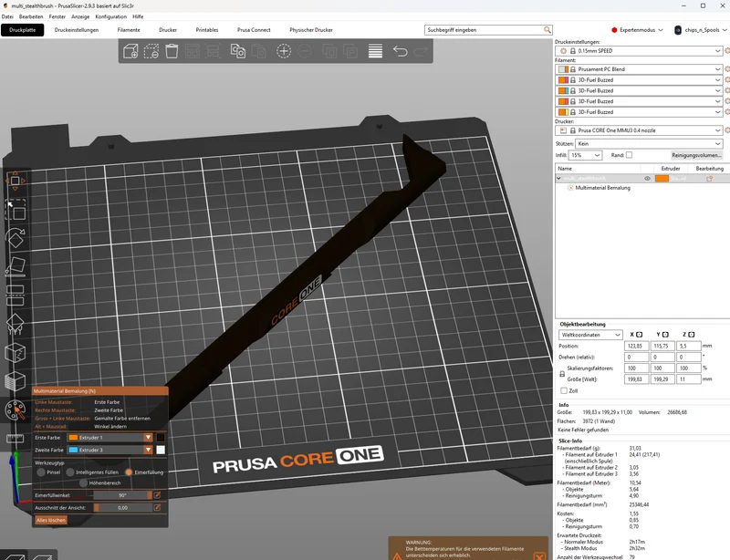Select the Place on face tool

(x=15, y=266)
